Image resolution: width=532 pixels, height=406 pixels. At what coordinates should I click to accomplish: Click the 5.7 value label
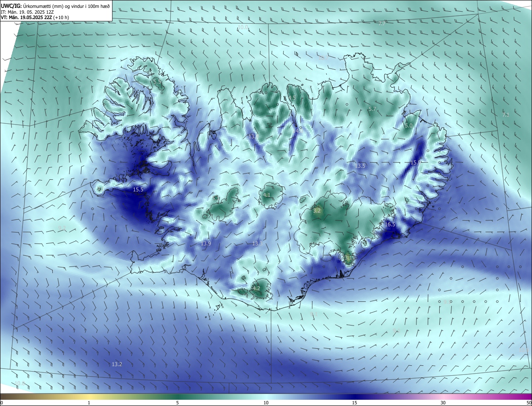tap(372, 109)
